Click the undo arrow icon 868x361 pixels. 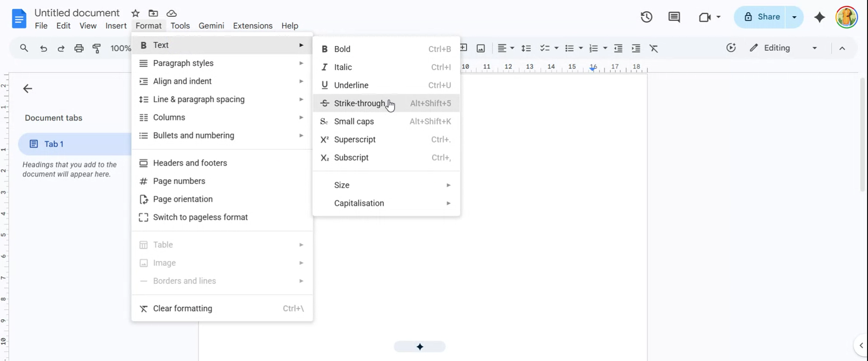tap(43, 48)
